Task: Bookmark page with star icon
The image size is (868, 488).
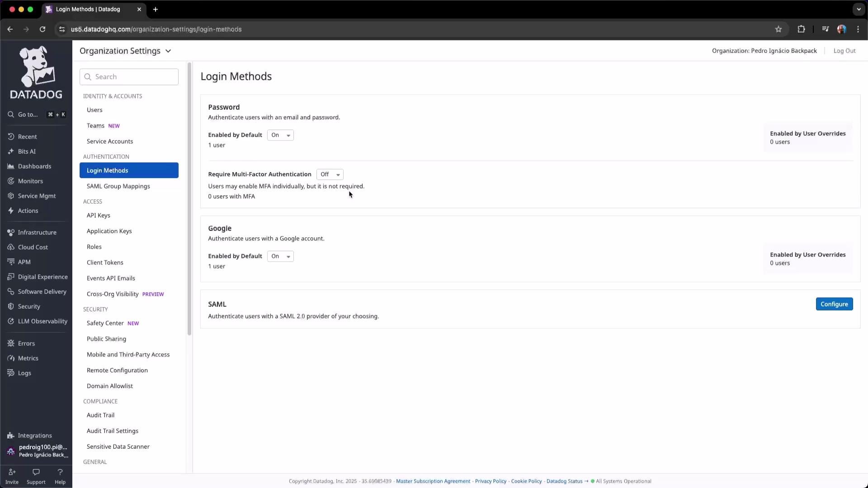Action: pyautogui.click(x=778, y=29)
